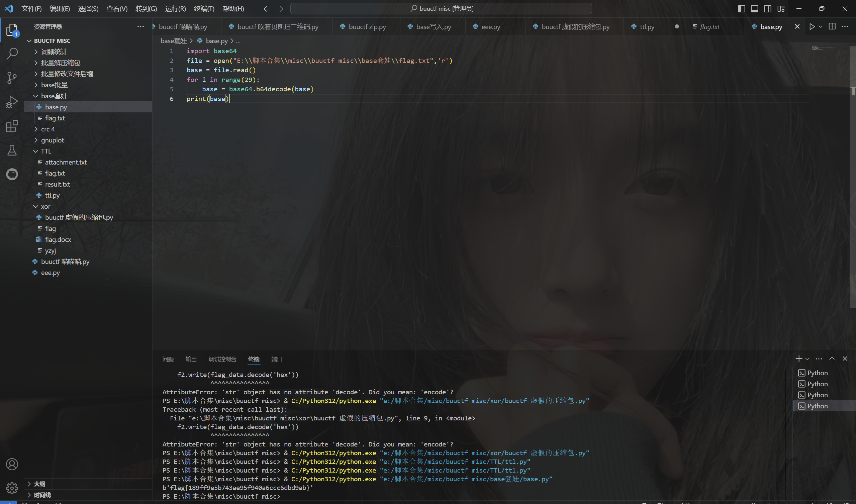Screen dimensions: 856x504
Task: Open attachment.txt in TTL folder
Action: (88, 162)
